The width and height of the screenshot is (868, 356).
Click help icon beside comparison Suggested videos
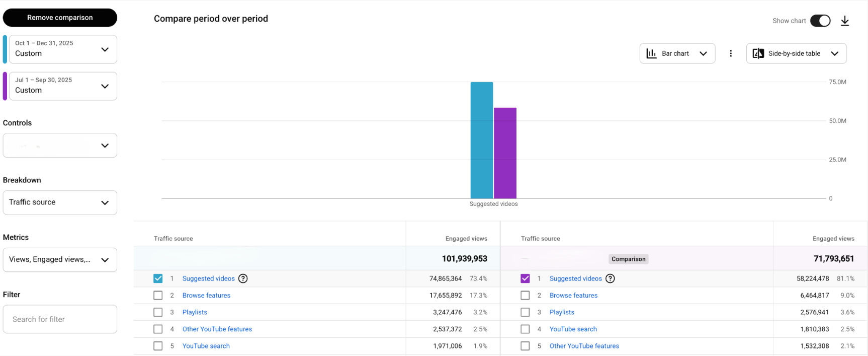coord(610,278)
